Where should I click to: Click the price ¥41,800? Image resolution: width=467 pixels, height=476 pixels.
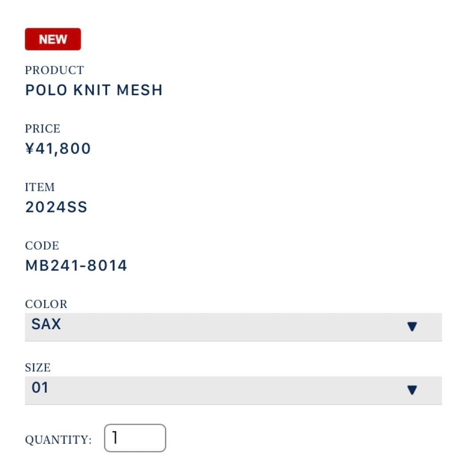click(57, 148)
